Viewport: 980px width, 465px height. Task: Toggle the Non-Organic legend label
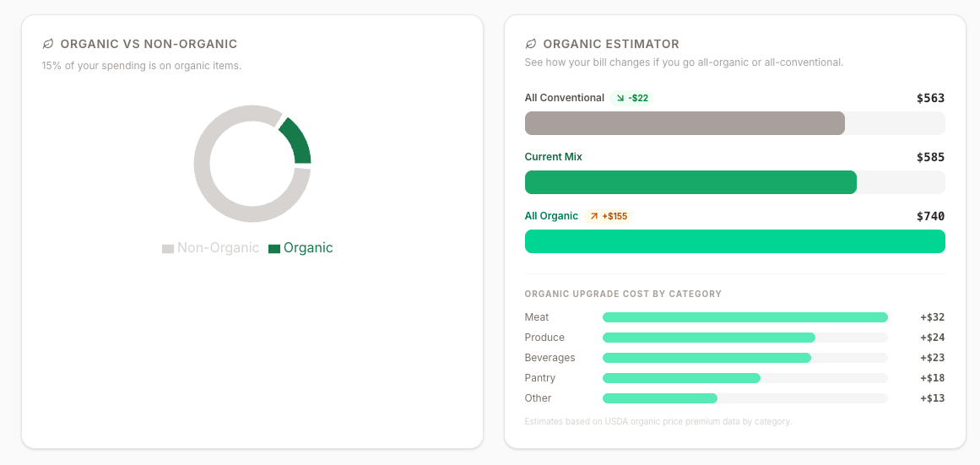point(218,248)
